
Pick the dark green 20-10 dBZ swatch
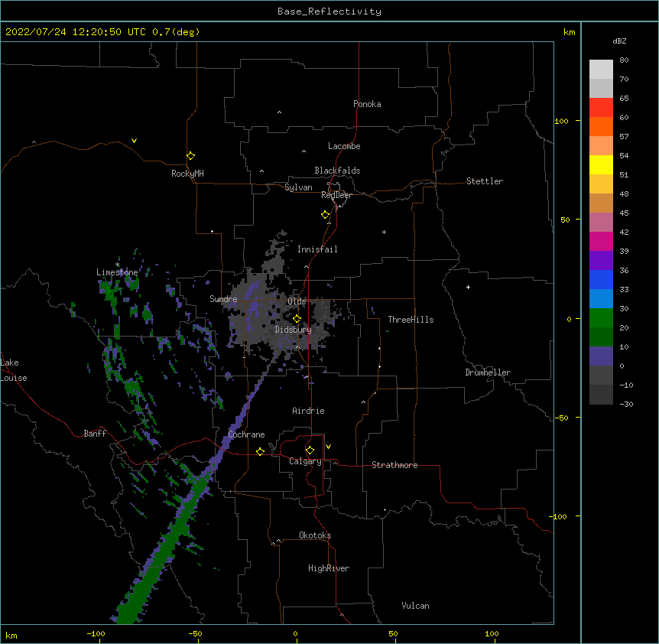tap(601, 337)
